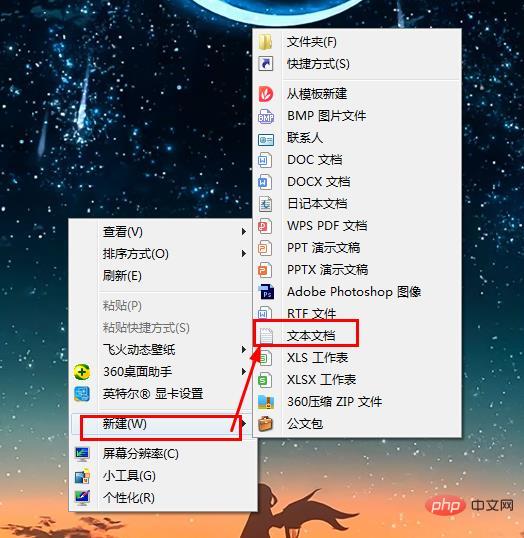The height and width of the screenshot is (538, 524).
Task: Open the 新建(W) menu entry
Action: pos(125,424)
